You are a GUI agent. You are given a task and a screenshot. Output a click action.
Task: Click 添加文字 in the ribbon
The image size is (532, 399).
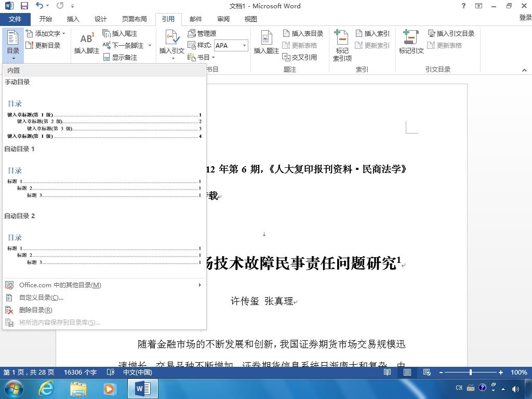[46, 33]
